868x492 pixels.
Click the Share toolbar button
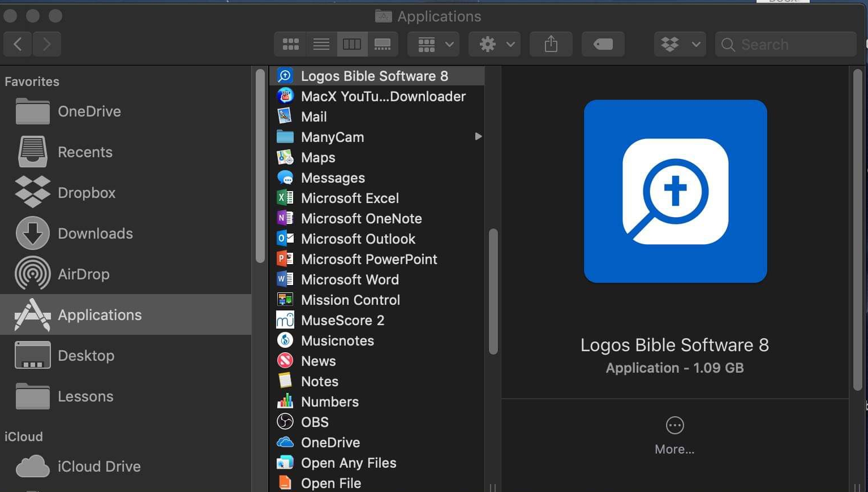(551, 44)
